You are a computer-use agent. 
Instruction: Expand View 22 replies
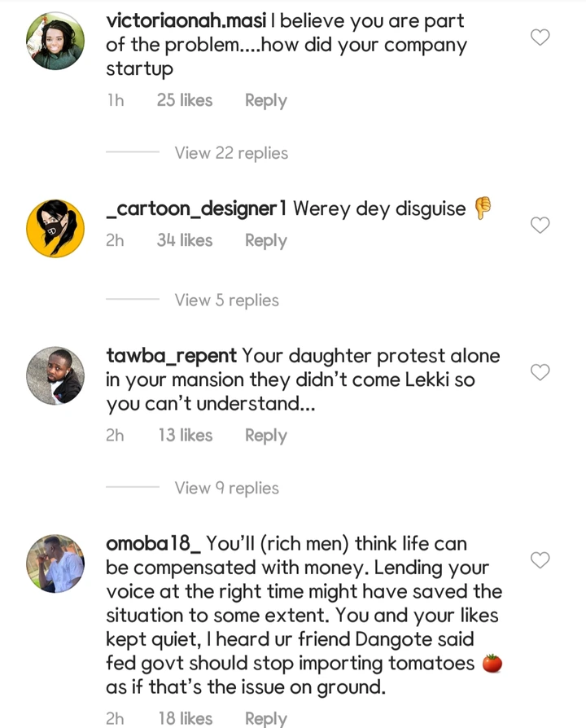tap(231, 153)
